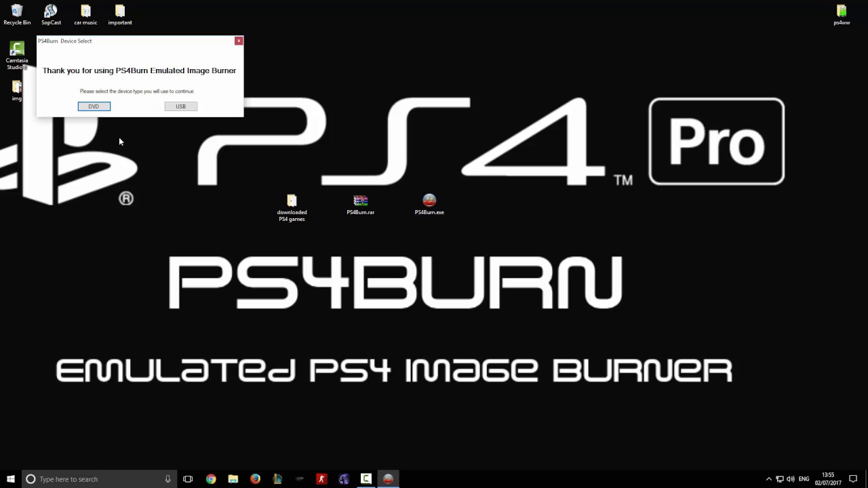Select the downloaded PS4 games folder

(292, 208)
